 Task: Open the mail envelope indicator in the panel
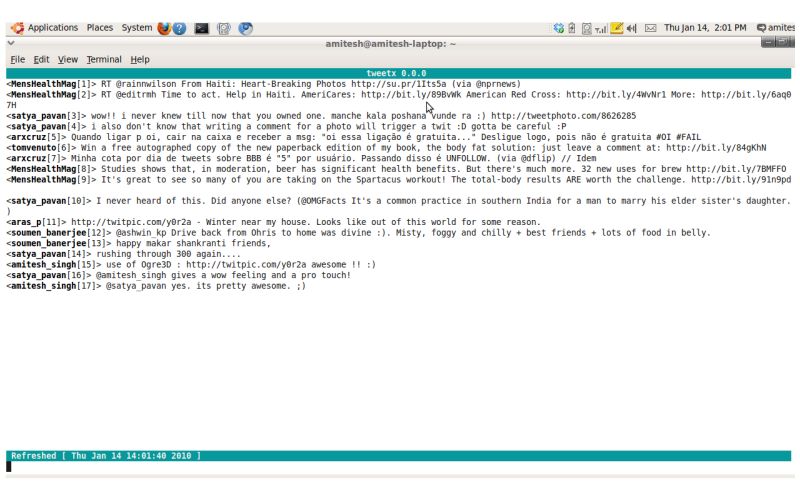pyautogui.click(x=651, y=29)
